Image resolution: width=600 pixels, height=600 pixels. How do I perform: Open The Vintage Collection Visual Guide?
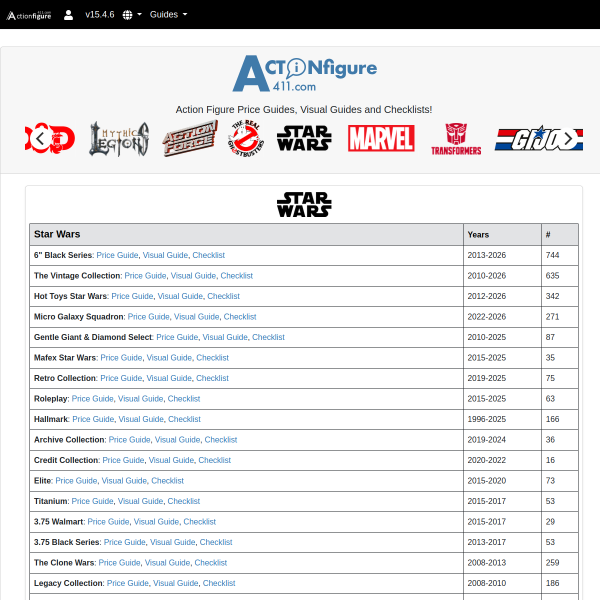193,276
